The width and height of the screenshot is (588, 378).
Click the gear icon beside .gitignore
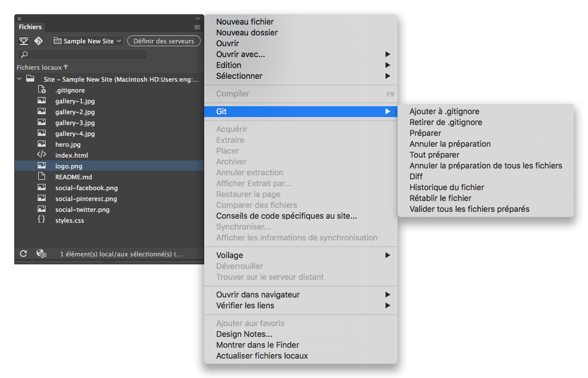[43, 90]
